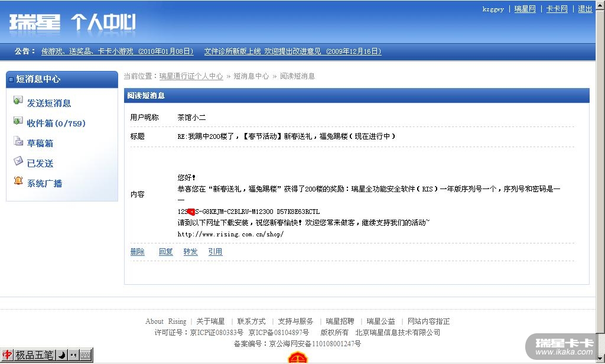
Task: Click the sent envelope icon beside 已发送
Action: pyautogui.click(x=18, y=161)
